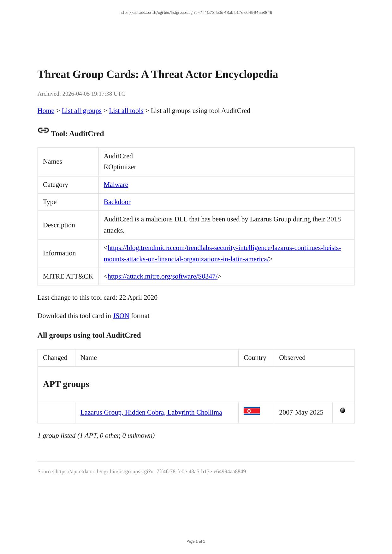Click the Observed column header
The width and height of the screenshot is (392, 554).
click(292, 358)
